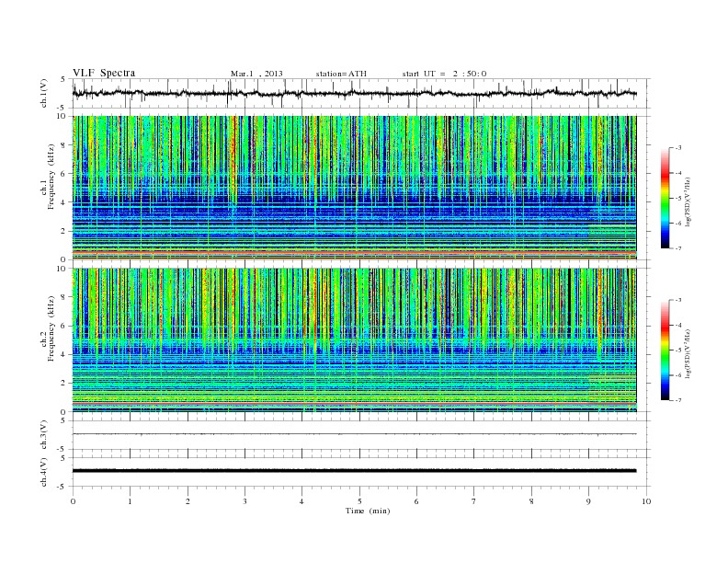This screenshot has width=728, height=563.
Task: Click time axis tick label "8"
Action: pyautogui.click(x=531, y=501)
